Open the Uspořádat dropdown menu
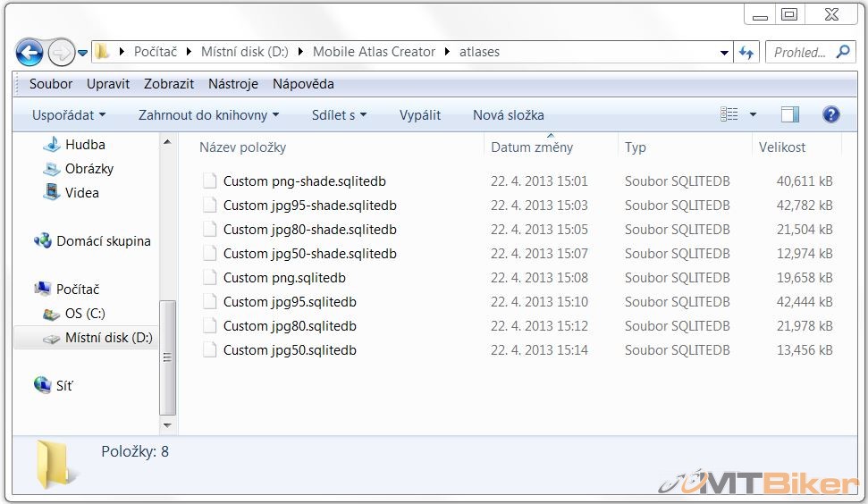Viewport: 868px width, 504px height. pos(69,115)
